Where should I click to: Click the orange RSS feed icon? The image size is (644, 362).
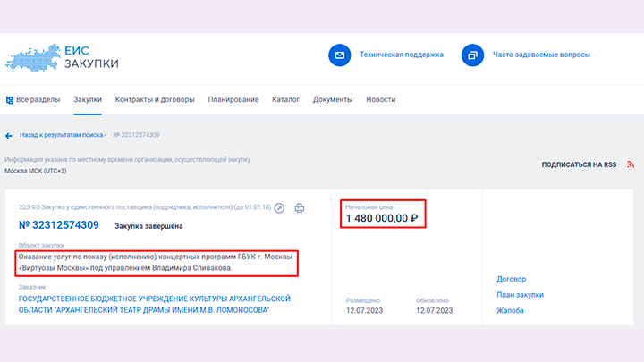tap(631, 164)
